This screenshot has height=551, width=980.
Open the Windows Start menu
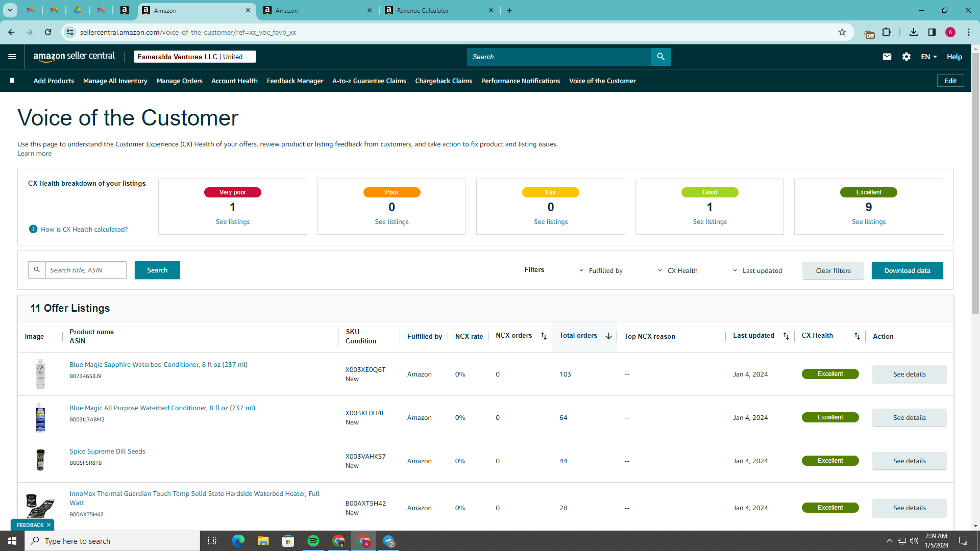click(12, 541)
